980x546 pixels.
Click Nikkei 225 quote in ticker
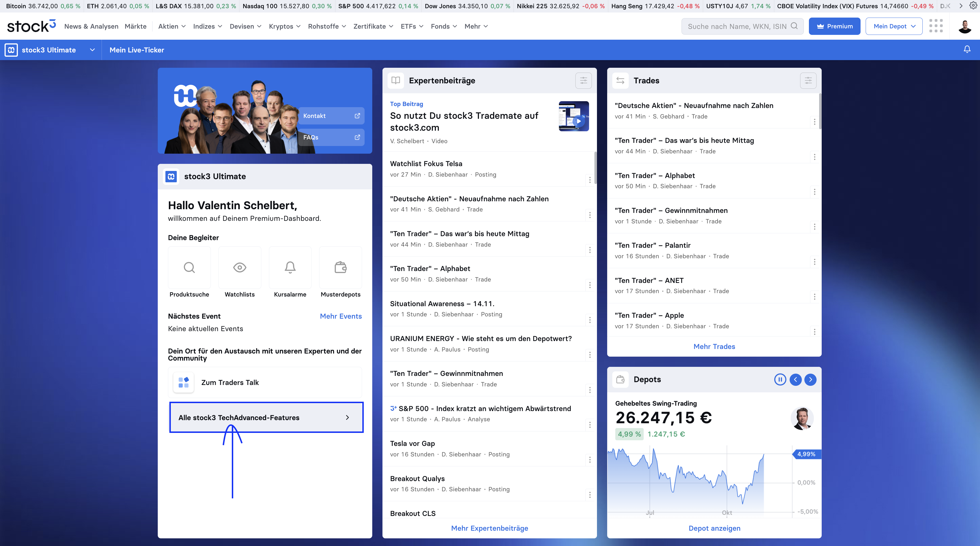tap(560, 6)
